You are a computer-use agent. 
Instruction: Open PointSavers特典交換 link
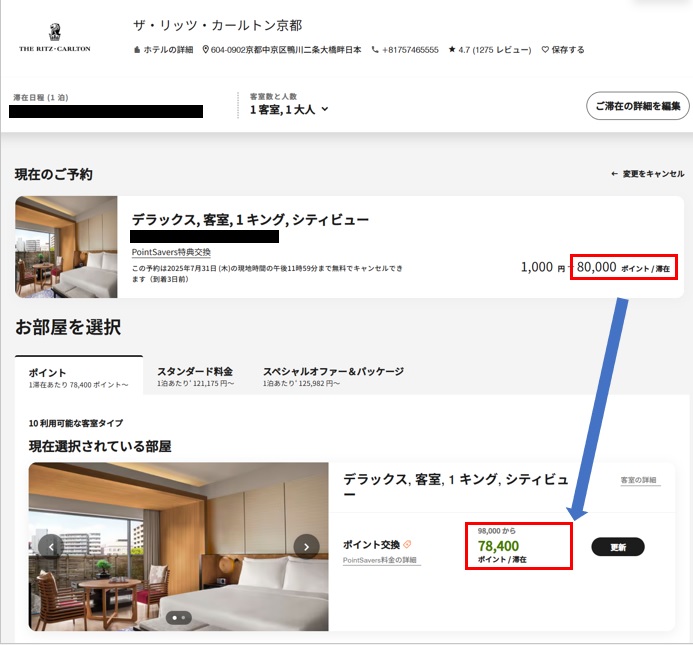pyautogui.click(x=171, y=252)
